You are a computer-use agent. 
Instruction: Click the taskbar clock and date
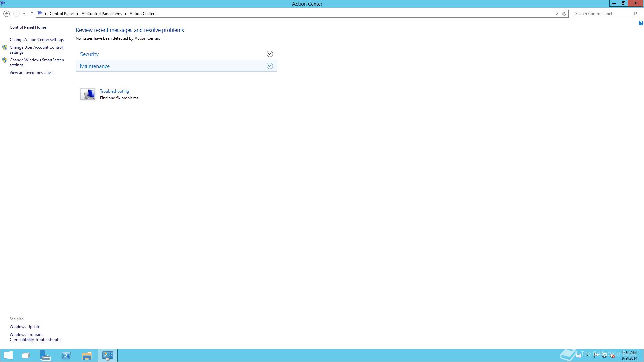pos(629,355)
